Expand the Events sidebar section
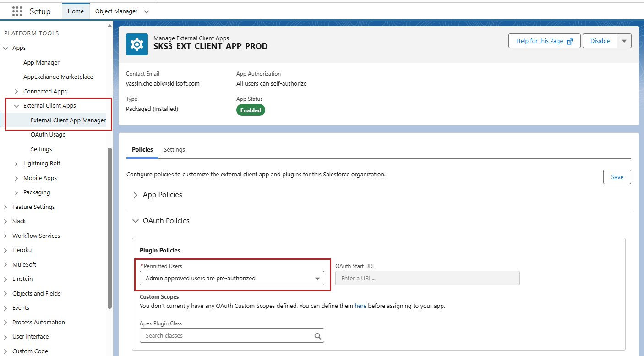This screenshot has width=644, height=356. point(5,308)
